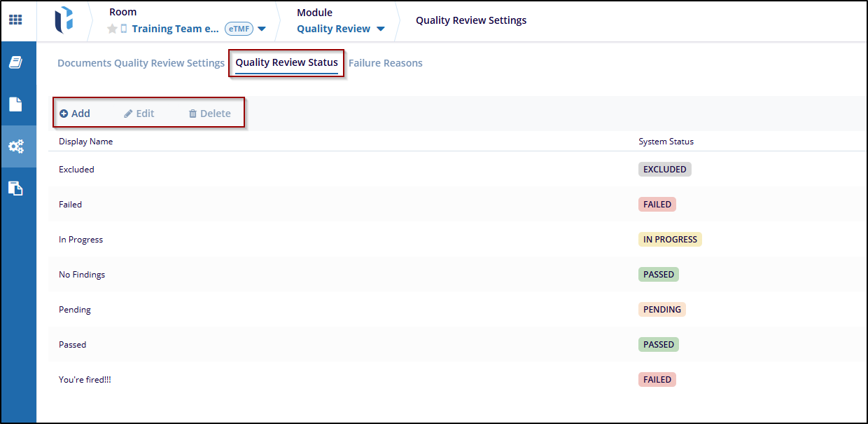Open the book icon in sidebar
The image size is (868, 424).
(x=15, y=63)
